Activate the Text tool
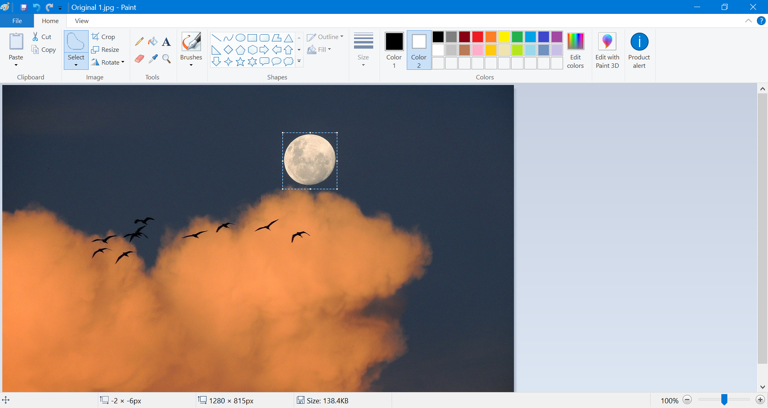768x408 pixels. coord(166,42)
